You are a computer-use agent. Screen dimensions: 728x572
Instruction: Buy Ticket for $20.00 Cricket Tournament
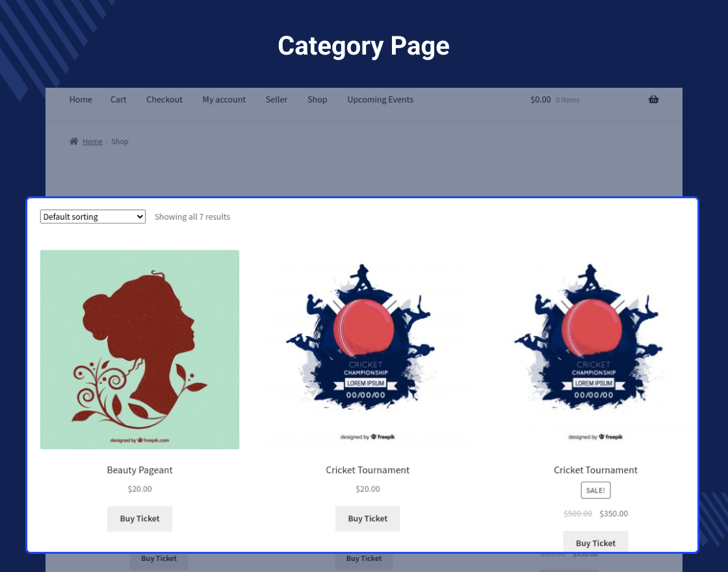point(368,519)
